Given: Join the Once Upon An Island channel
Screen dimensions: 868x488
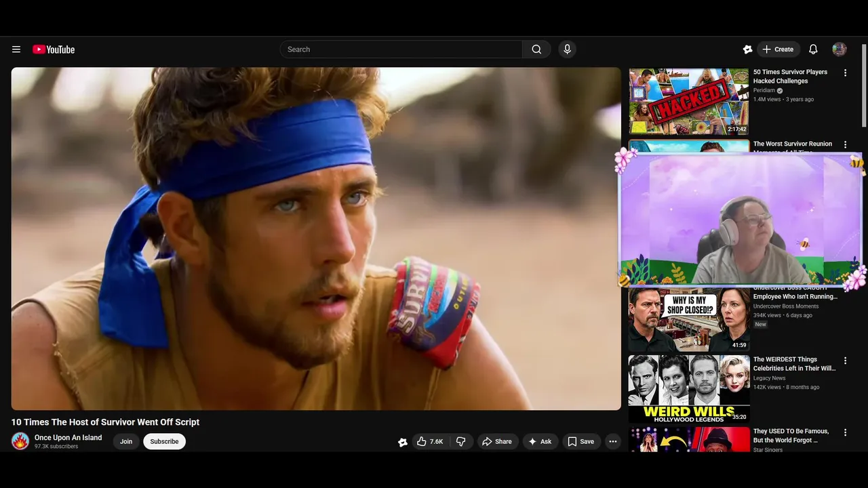Looking at the screenshot, I should point(126,441).
